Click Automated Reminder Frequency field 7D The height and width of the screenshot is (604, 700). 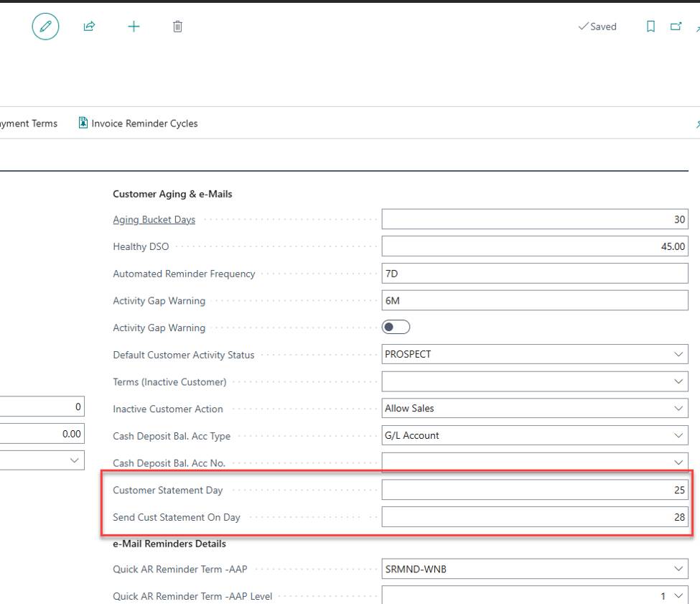click(x=535, y=273)
